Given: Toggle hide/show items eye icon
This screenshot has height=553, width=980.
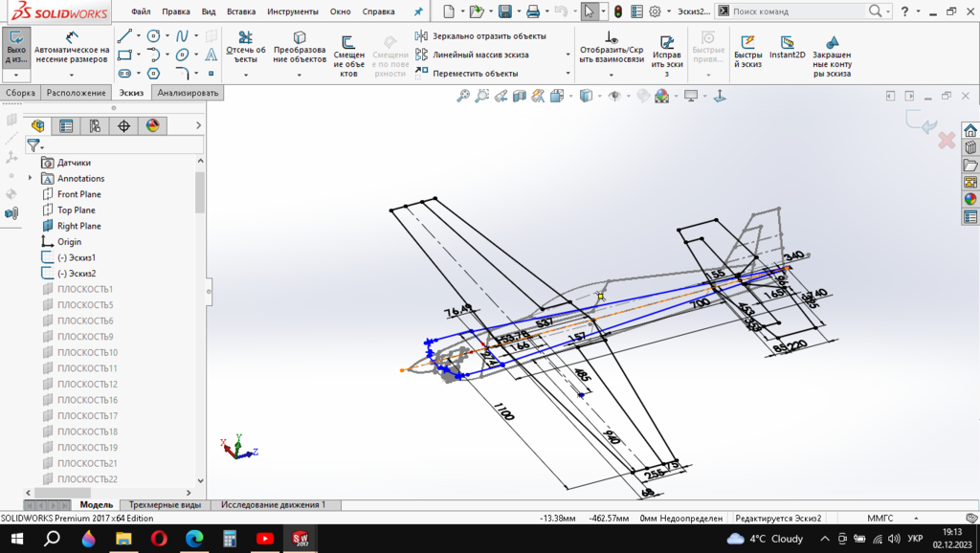Looking at the screenshot, I should pos(614,96).
